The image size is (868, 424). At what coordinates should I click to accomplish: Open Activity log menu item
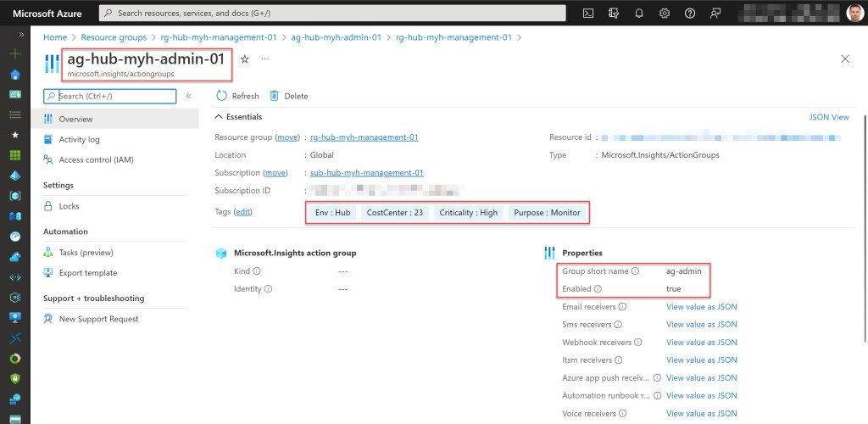tap(79, 139)
